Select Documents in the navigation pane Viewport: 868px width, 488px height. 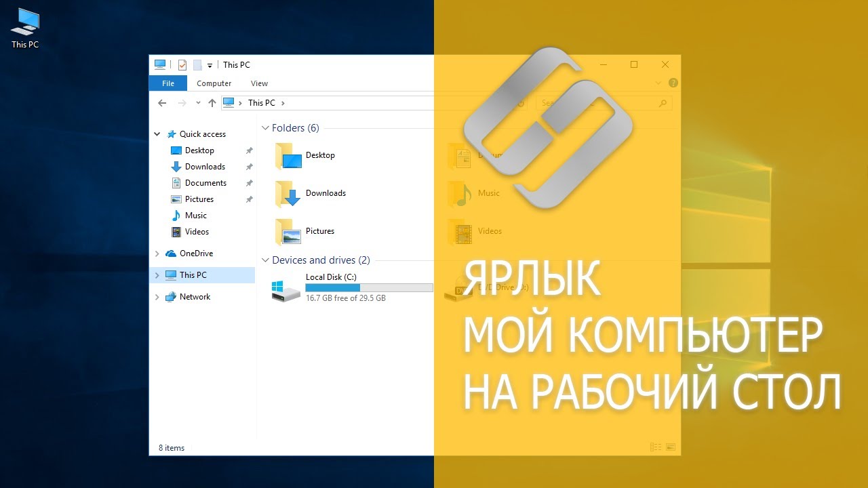tap(205, 183)
